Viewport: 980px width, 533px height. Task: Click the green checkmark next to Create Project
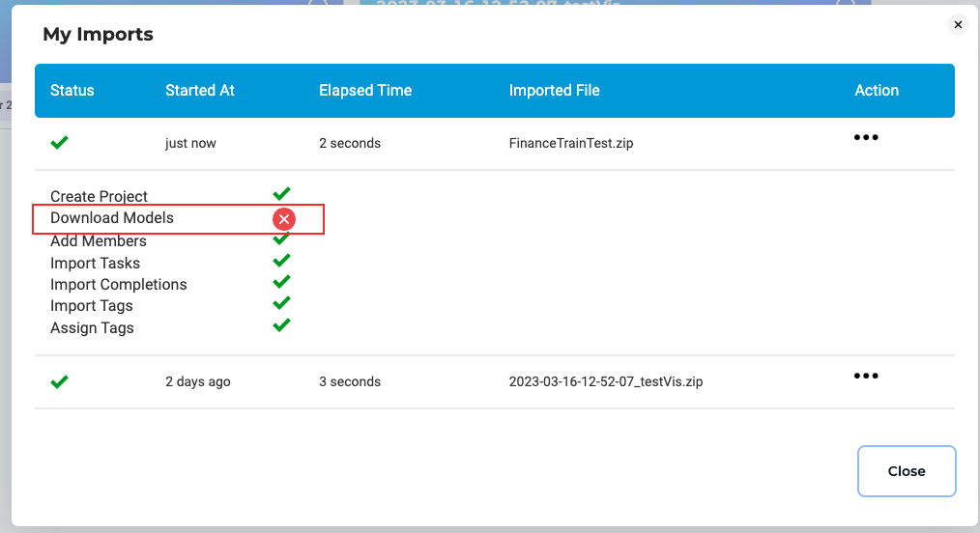pos(281,194)
